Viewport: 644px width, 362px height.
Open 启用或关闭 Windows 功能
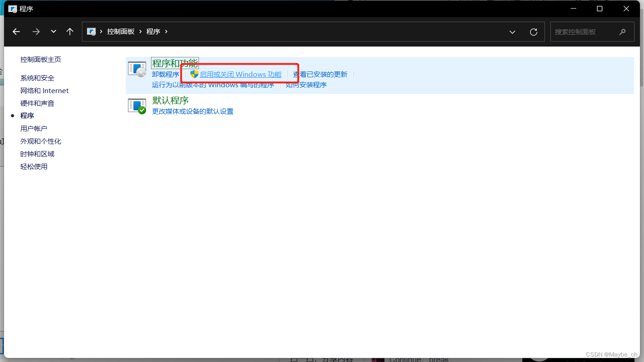241,75
